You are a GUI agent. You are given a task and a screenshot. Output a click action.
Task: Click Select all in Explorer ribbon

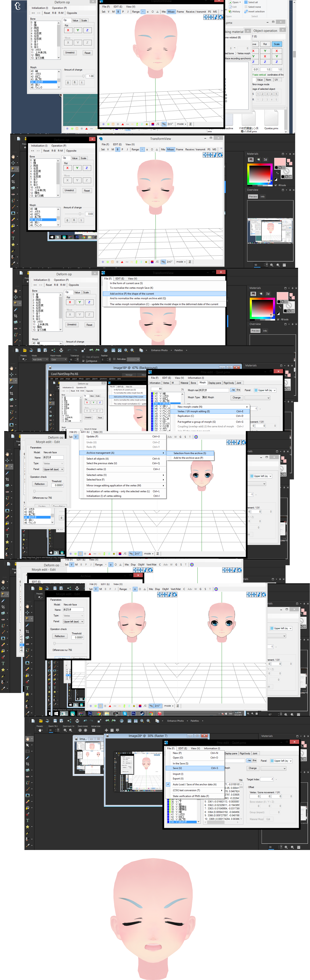(x=251, y=2)
